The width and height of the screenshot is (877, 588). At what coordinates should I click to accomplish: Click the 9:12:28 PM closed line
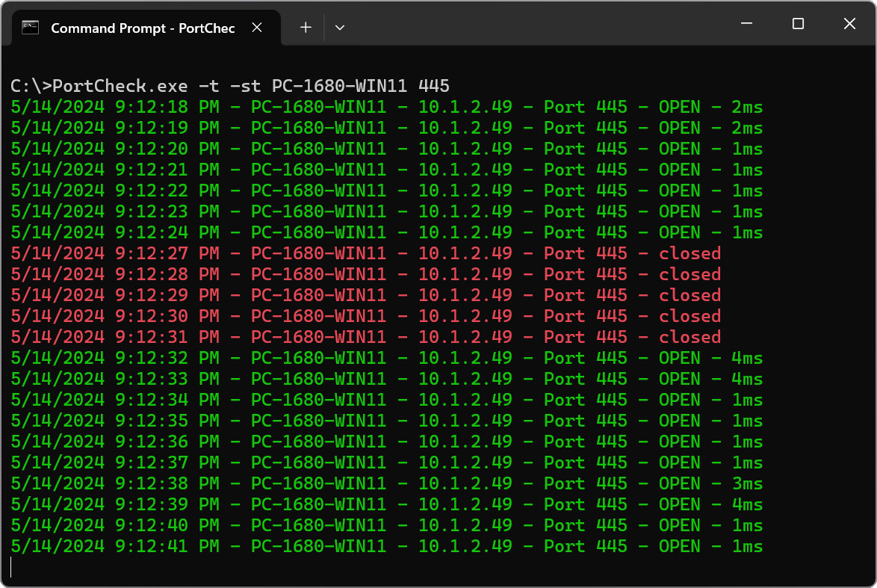point(366,274)
